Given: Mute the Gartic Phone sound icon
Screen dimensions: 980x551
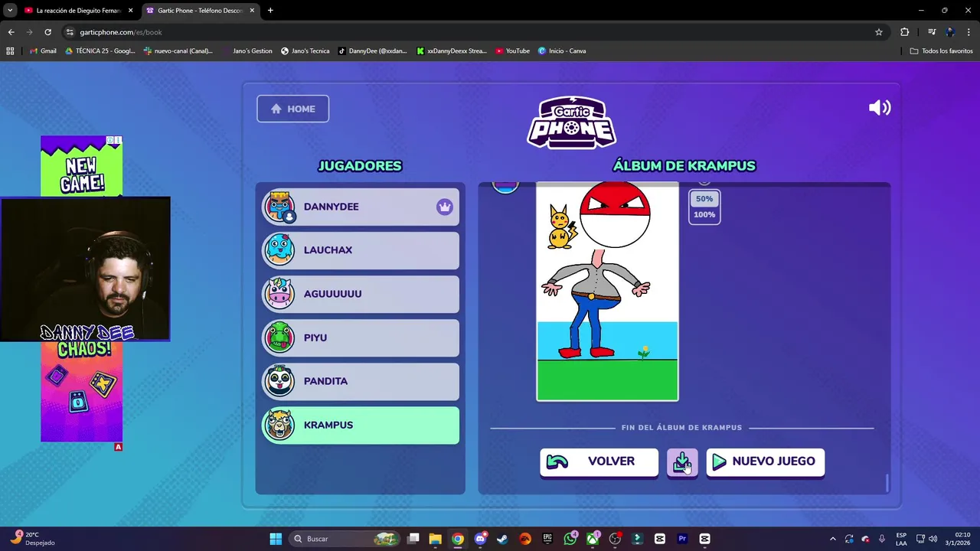Looking at the screenshot, I should [x=880, y=108].
